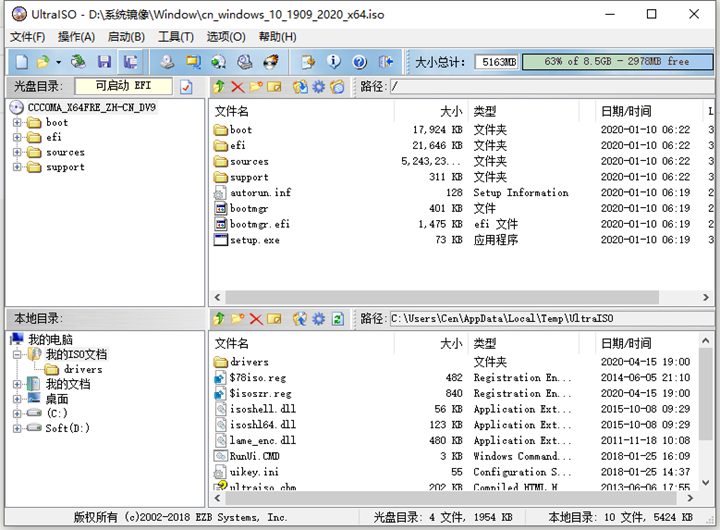720x530 pixels.
Task: Click the Make CD/DVD image drive icon
Action: pyautogui.click(x=167, y=62)
